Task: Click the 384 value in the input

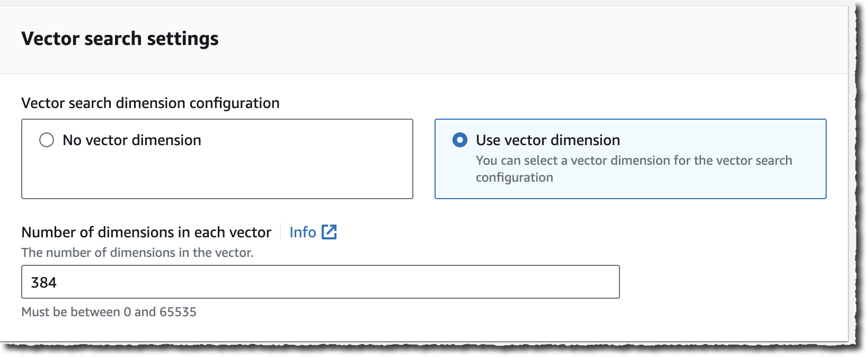Action: coord(44,282)
